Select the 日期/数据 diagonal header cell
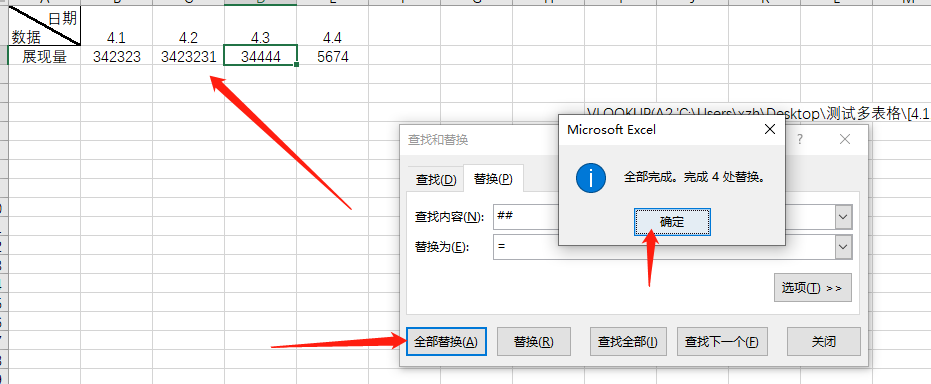The image size is (931, 384). pos(45,26)
